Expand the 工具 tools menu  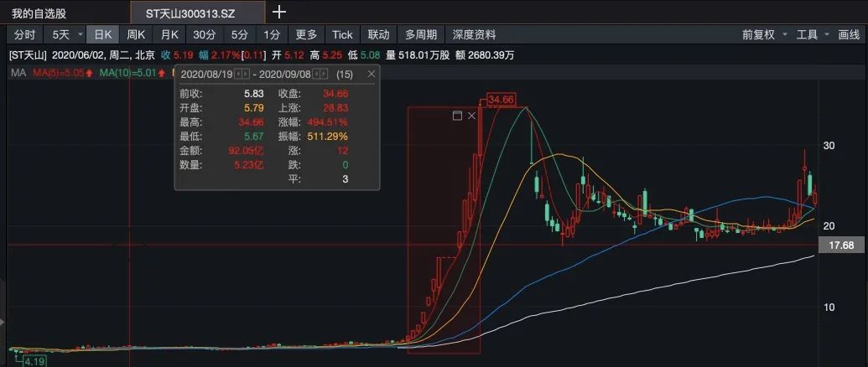[x=813, y=35]
